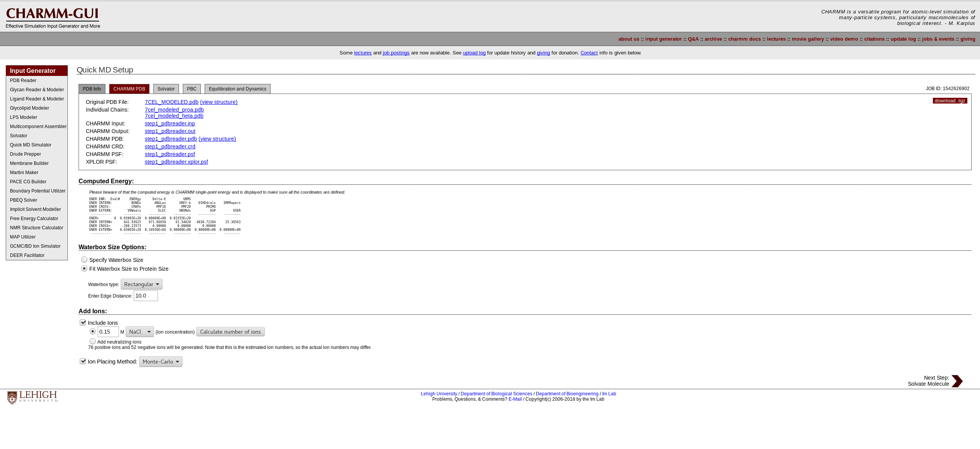
Task: Switch to the Solvator tab
Action: [166, 89]
